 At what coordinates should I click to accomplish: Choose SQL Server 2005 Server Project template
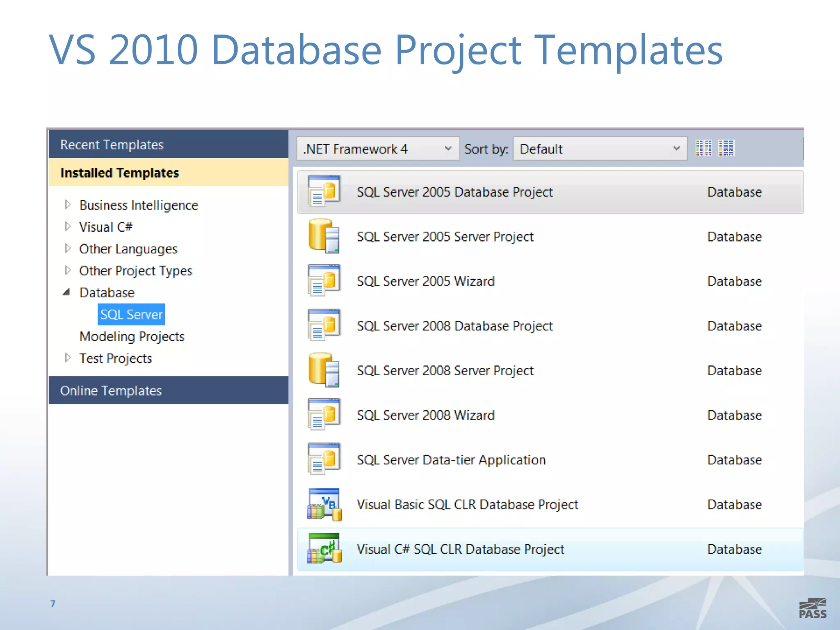click(x=550, y=236)
